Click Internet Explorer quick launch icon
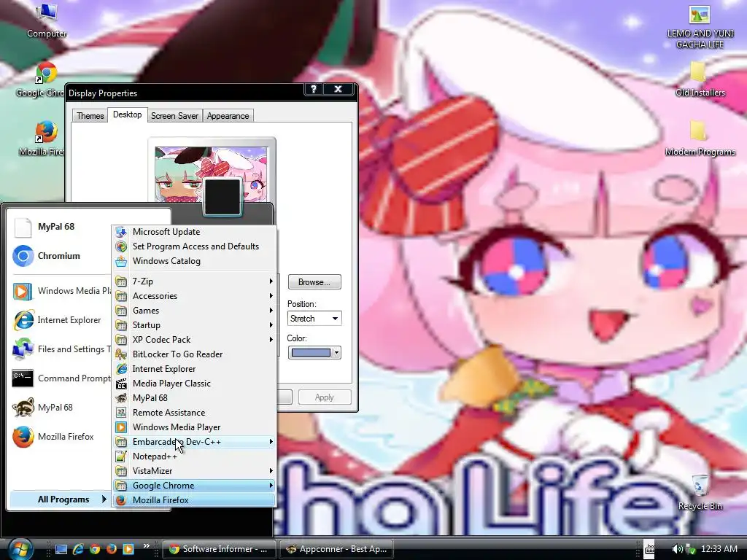Image resolution: width=747 pixels, height=560 pixels. coord(78,549)
